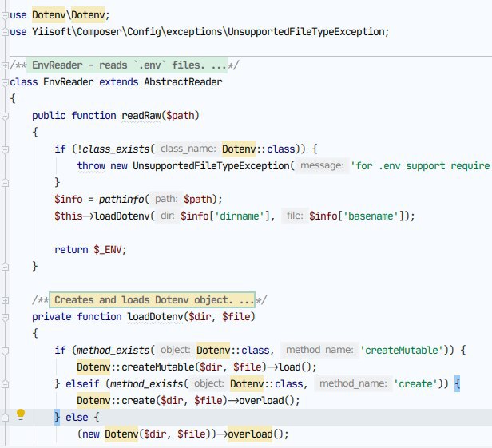Collapse the class EnvReader fold marker
Image resolution: width=492 pixels, height=448 pixels.
coord(5,82)
